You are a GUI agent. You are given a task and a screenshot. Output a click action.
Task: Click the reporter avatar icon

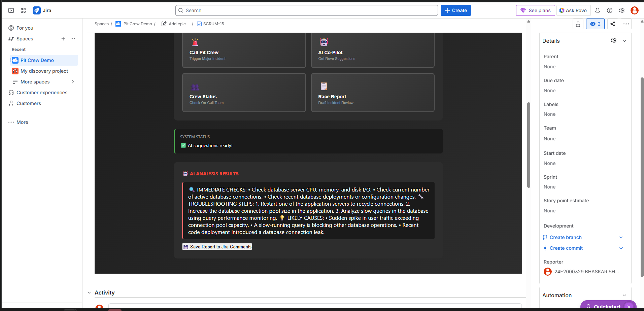point(548,272)
